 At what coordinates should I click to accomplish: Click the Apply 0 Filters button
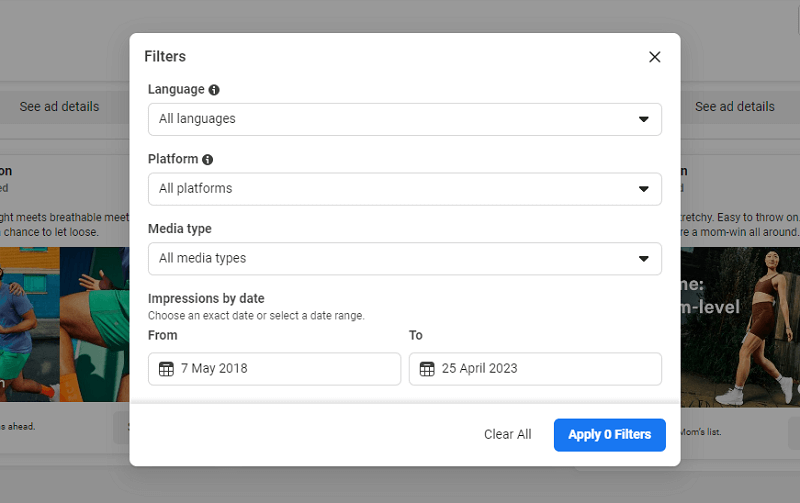tap(610, 435)
